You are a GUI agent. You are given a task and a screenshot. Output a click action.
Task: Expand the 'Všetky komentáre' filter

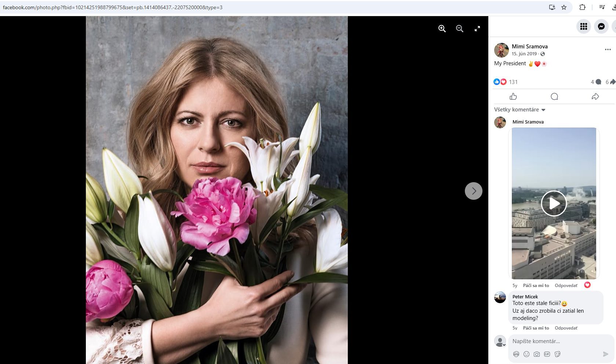520,110
